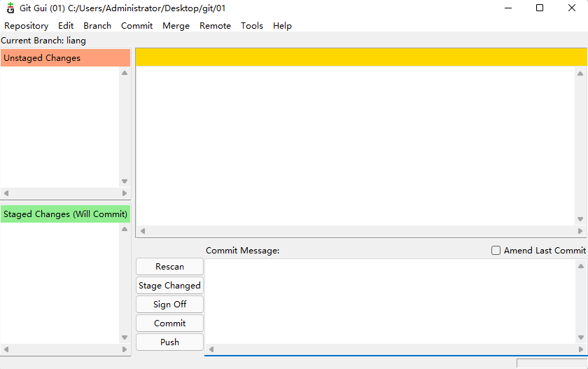The image size is (588, 369).
Task: Click the Push button
Action: point(169,342)
